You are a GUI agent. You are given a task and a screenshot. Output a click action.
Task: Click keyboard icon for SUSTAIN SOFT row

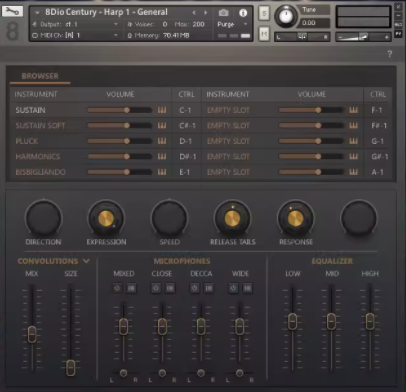point(162,126)
